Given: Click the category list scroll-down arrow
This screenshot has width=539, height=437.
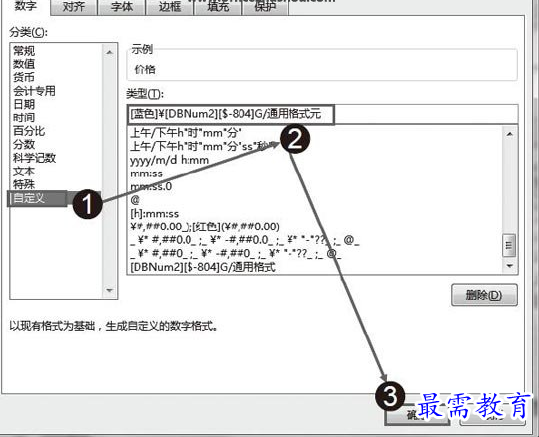Looking at the screenshot, I should click(x=109, y=291).
